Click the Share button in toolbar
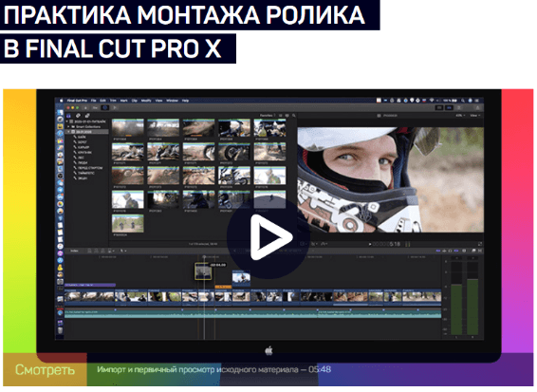 point(478,108)
